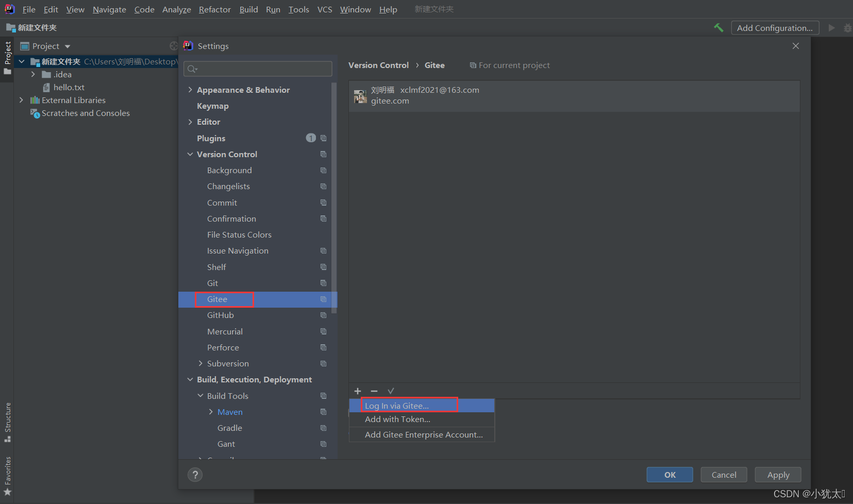Click the run arrow icon in toolbar

point(831,28)
